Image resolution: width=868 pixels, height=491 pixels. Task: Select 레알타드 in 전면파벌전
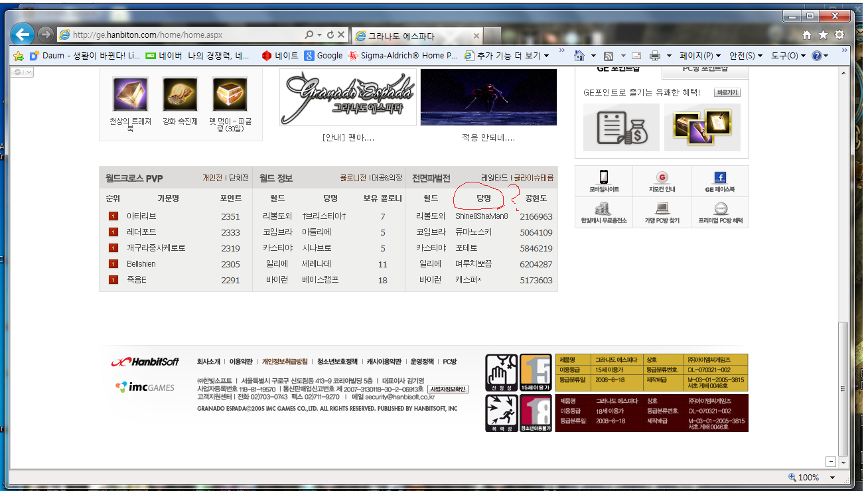(x=494, y=178)
